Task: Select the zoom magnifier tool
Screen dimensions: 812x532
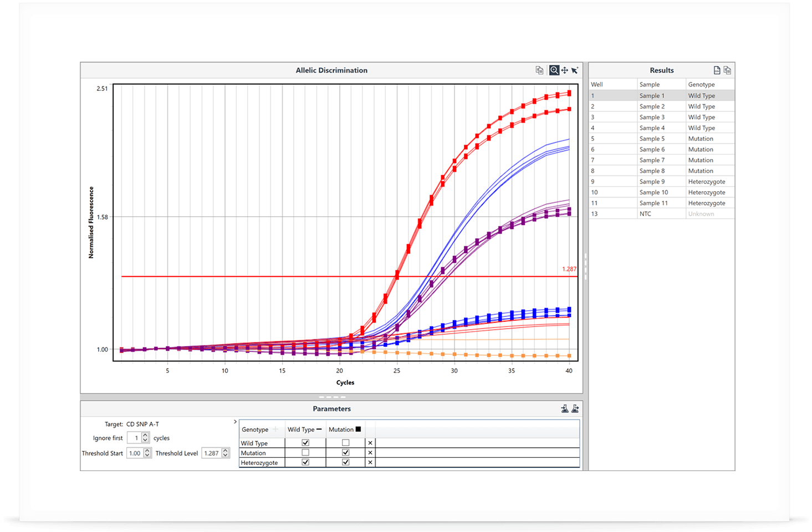Action: tap(554, 70)
